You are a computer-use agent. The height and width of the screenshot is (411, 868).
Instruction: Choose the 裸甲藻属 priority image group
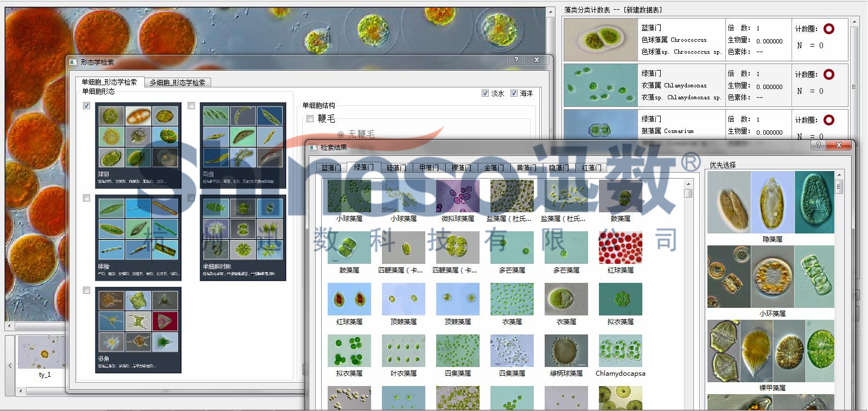pyautogui.click(x=771, y=351)
